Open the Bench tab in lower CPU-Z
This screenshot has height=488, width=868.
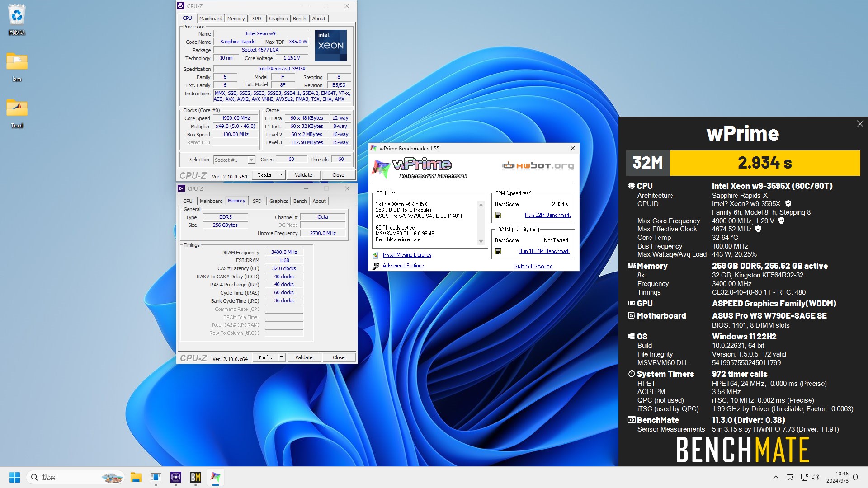300,201
